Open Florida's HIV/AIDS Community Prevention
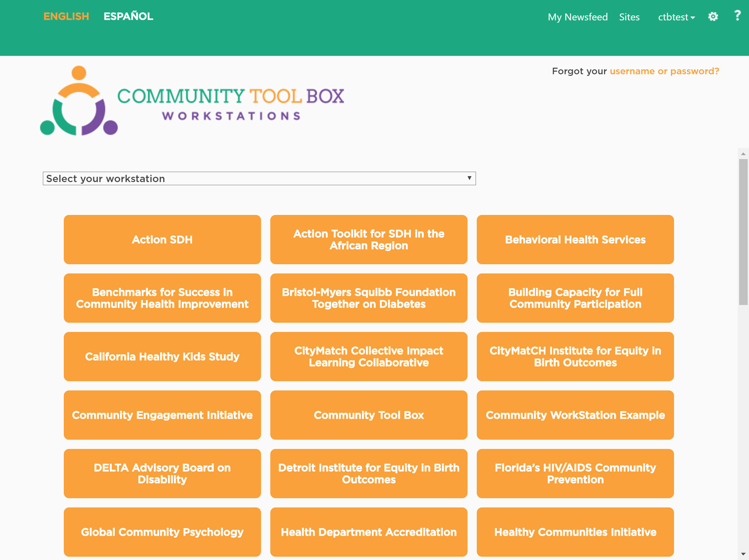This screenshot has width=749, height=560. (x=575, y=474)
